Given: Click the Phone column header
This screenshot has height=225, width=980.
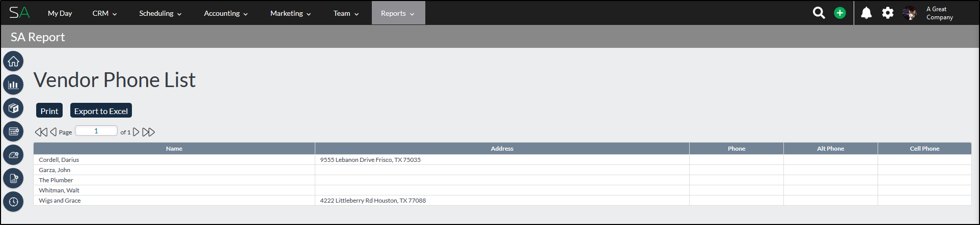Looking at the screenshot, I should [x=737, y=149].
